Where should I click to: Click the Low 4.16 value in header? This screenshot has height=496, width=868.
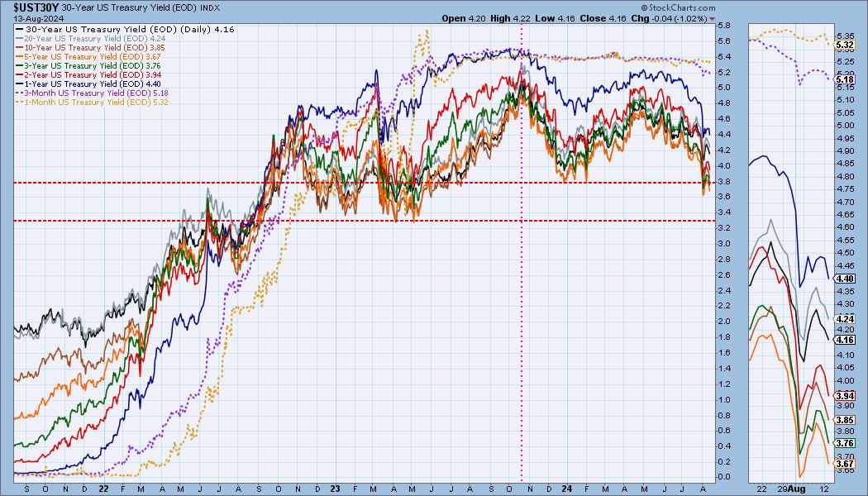pos(556,18)
